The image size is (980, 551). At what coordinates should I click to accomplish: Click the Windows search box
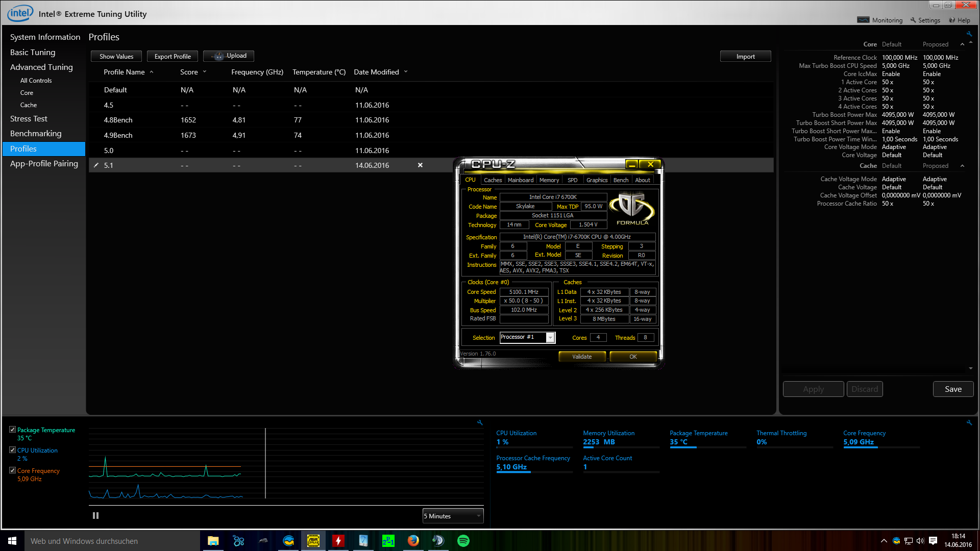[x=112, y=541]
